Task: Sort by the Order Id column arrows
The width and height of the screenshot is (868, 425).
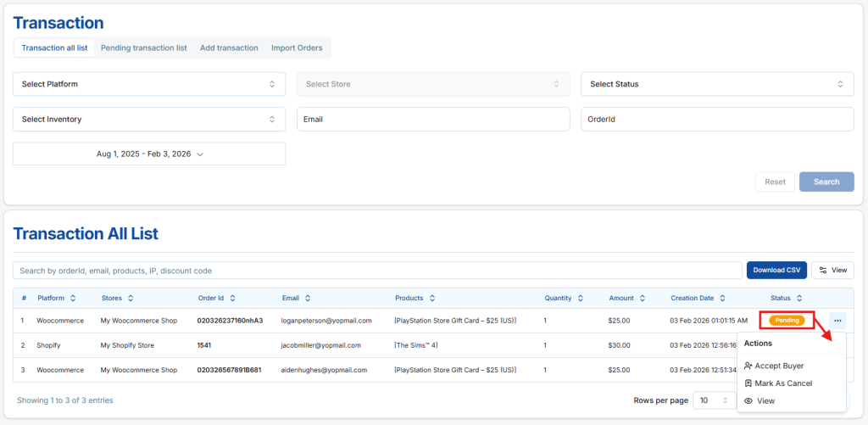Action: pyautogui.click(x=232, y=299)
